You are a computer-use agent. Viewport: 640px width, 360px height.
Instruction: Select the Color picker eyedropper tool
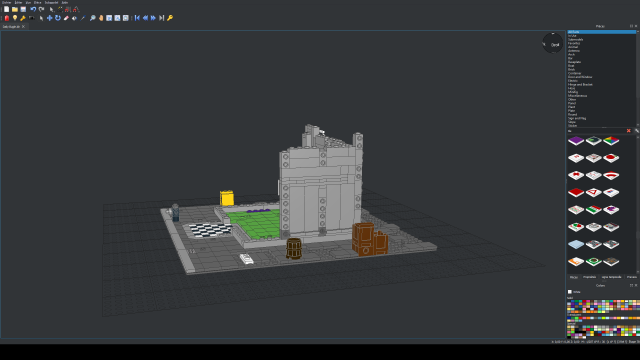(83, 18)
